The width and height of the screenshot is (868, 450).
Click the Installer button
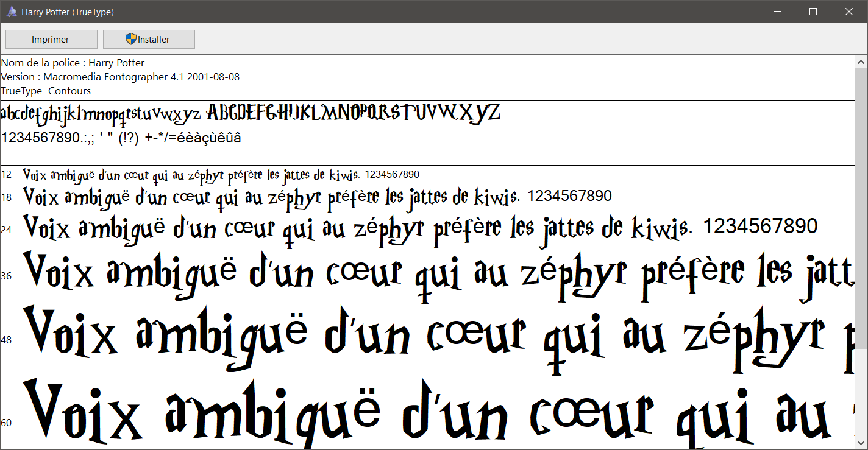click(149, 39)
